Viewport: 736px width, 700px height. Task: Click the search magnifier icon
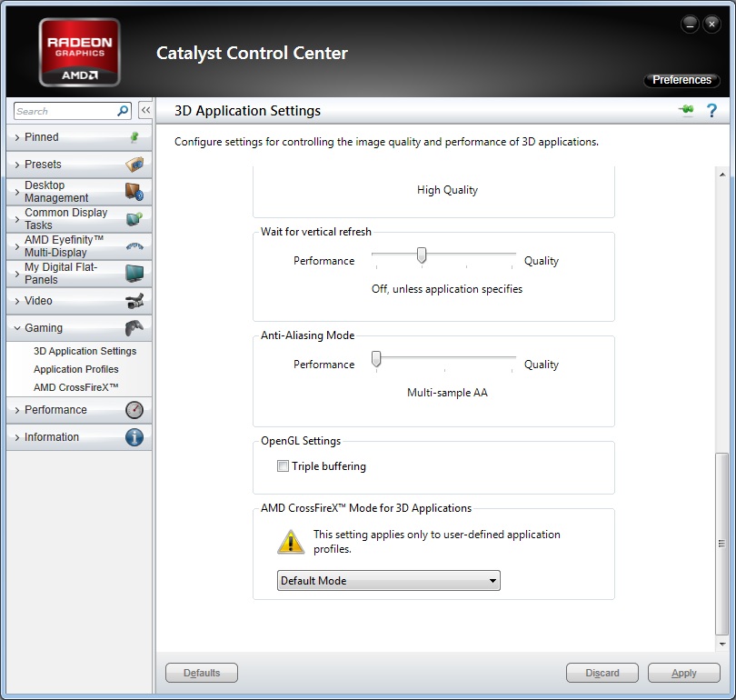(x=123, y=111)
